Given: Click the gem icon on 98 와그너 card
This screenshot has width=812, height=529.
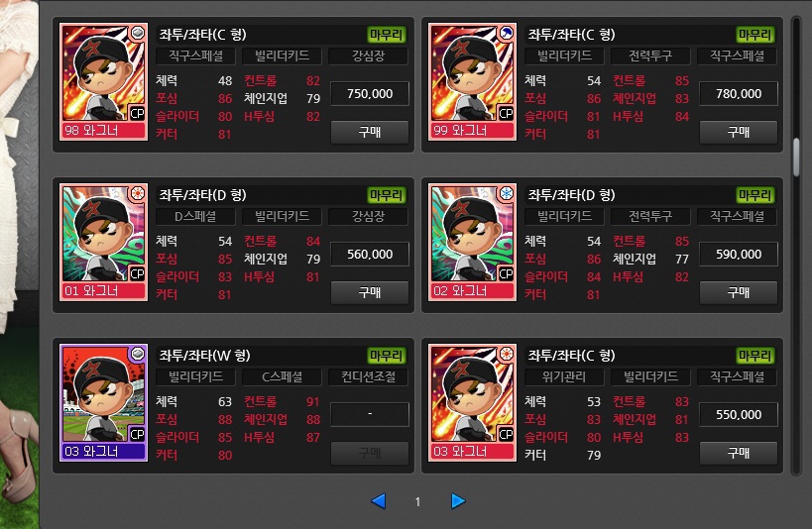Looking at the screenshot, I should pyautogui.click(x=137, y=34).
